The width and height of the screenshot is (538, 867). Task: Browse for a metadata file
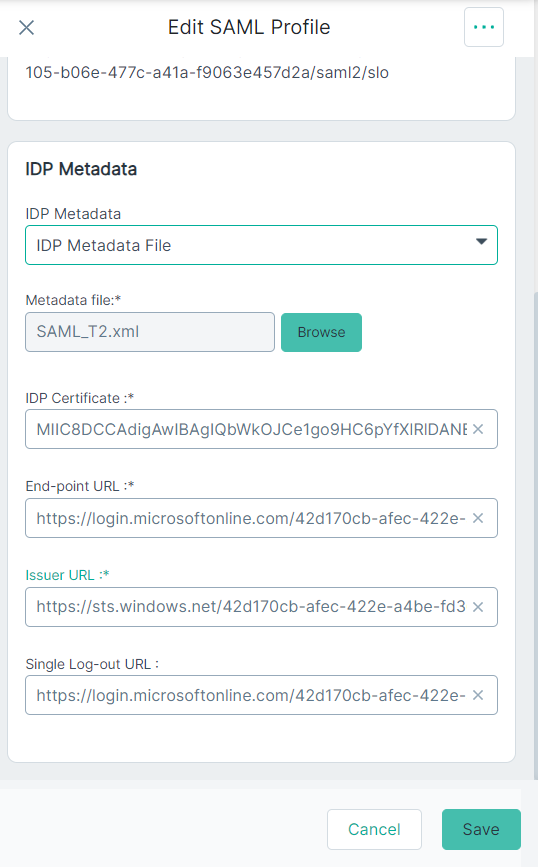click(321, 332)
